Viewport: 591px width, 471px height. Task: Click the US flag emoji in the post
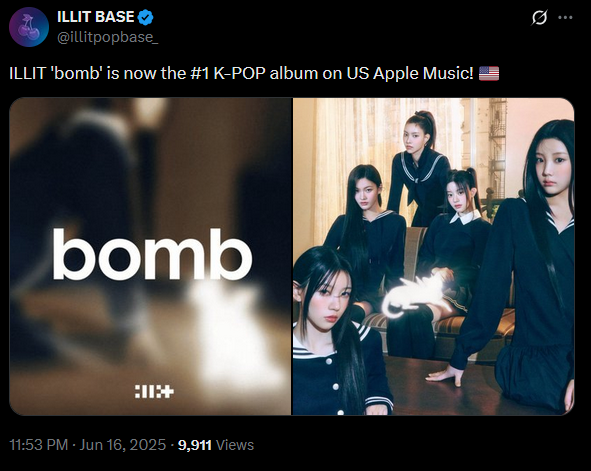coord(489,73)
